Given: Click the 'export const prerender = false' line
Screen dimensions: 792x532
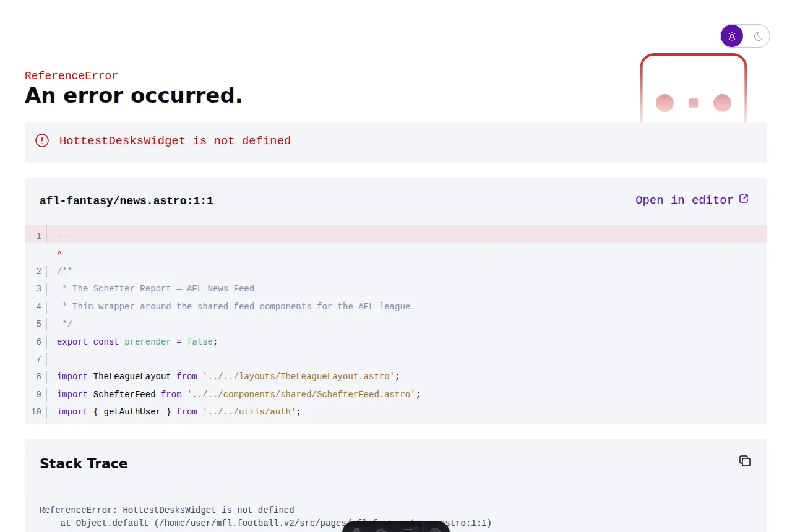Looking at the screenshot, I should coord(137,341).
